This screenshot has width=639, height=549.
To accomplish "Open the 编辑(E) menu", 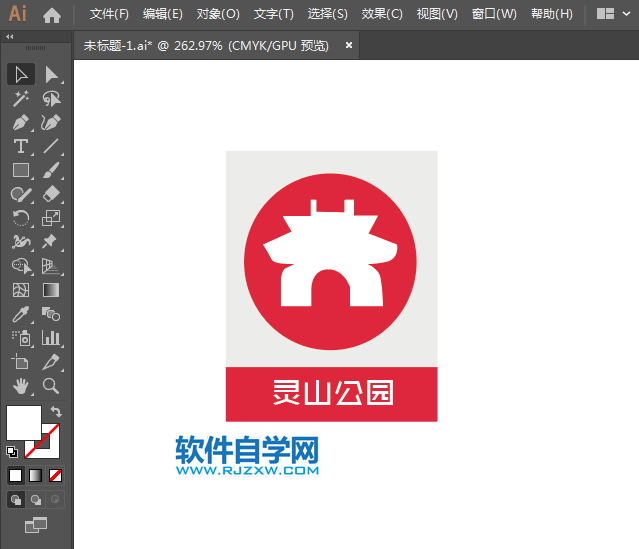I will pos(163,14).
